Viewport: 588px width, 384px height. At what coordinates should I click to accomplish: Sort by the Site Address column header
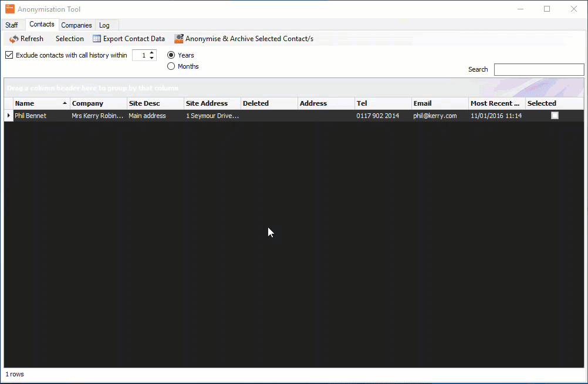212,103
